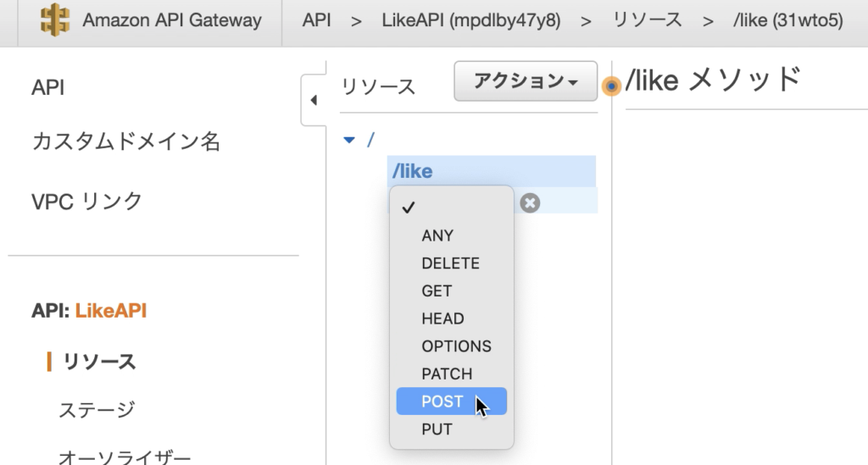Click the /like メソッド heading

(x=713, y=80)
